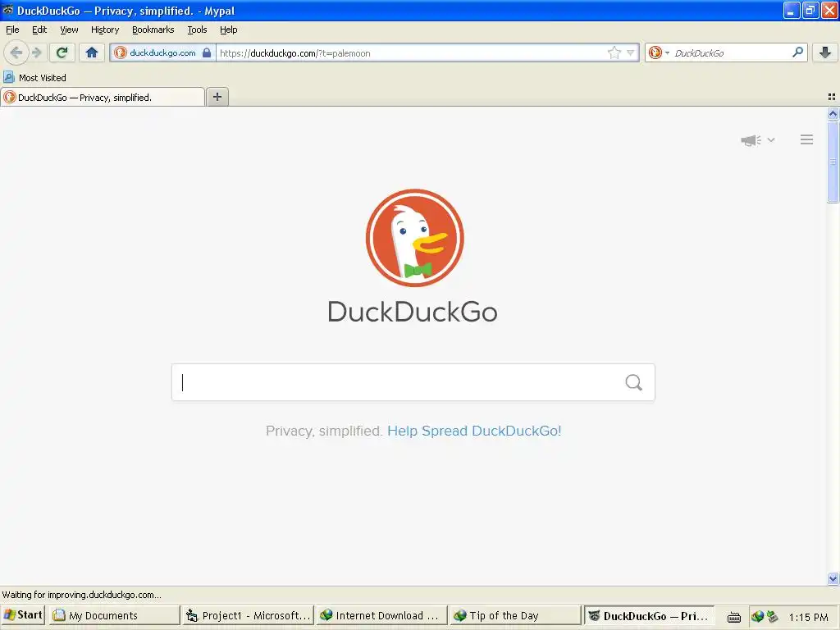The width and height of the screenshot is (840, 630).
Task: Open the Most Visited bookmarks folder
Action: (34, 78)
